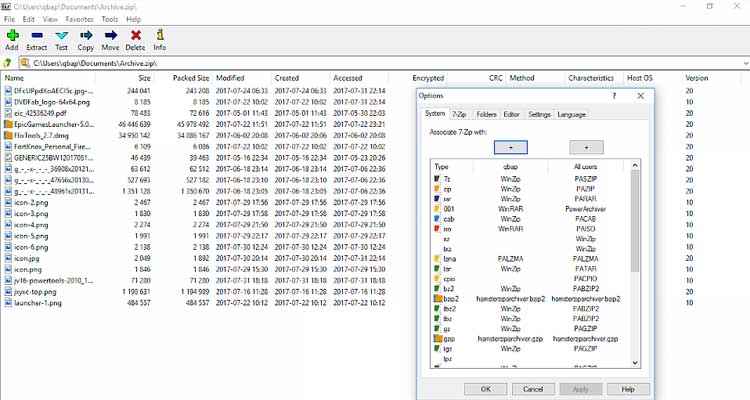Viewport: 750px width, 400px height.
Task: Select the DVDFab_logo-64x64.png file icon
Action: point(8,102)
